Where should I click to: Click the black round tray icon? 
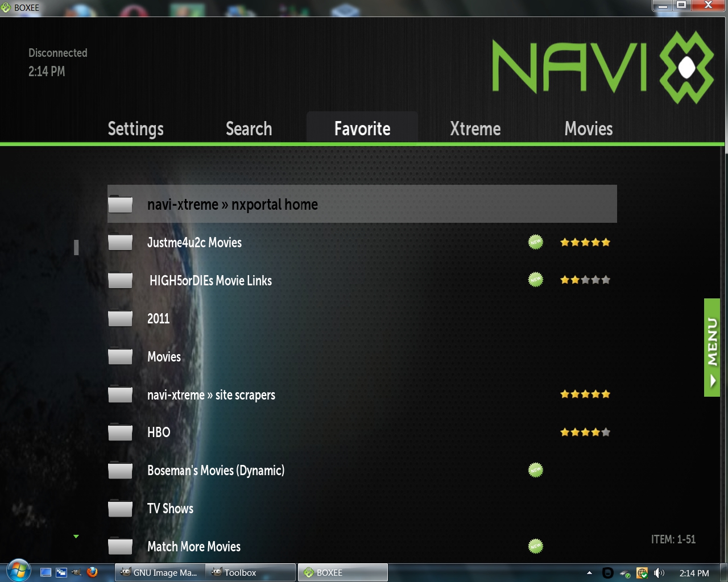coord(607,573)
